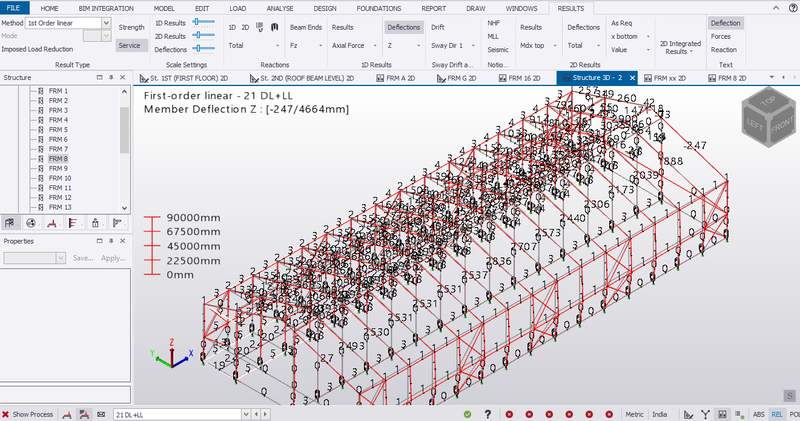Show 1D reactions
Image resolution: width=800 pixels, height=421 pixels.
[x=232, y=27]
